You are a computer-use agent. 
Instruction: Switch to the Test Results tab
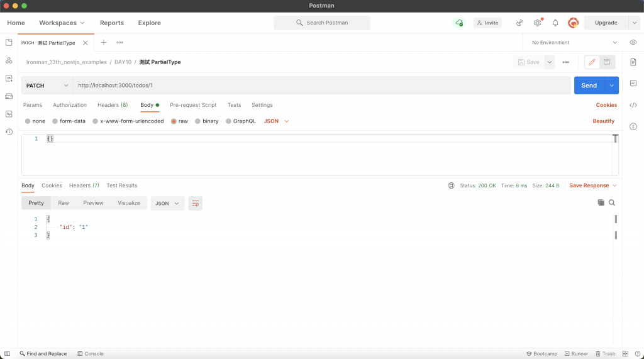click(122, 185)
